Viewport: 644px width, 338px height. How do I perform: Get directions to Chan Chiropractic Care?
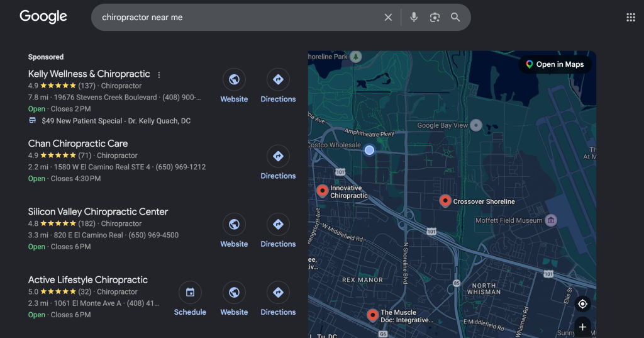point(278,156)
